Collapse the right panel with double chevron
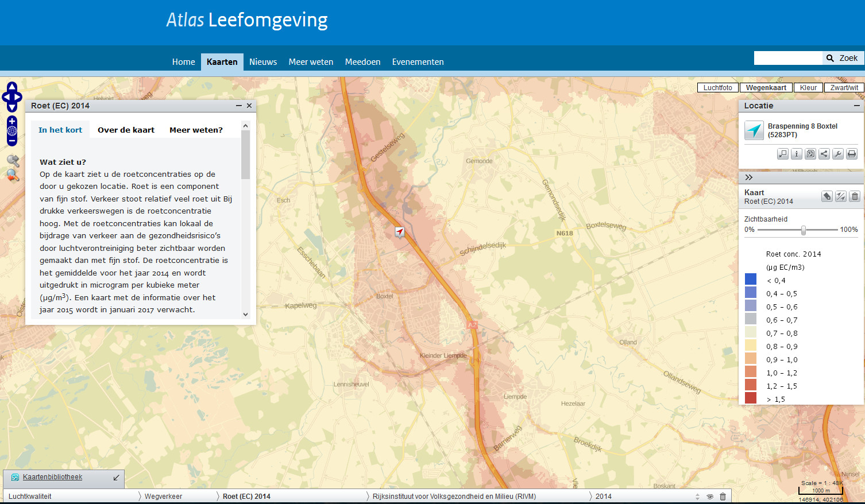865x504 pixels. pyautogui.click(x=749, y=177)
